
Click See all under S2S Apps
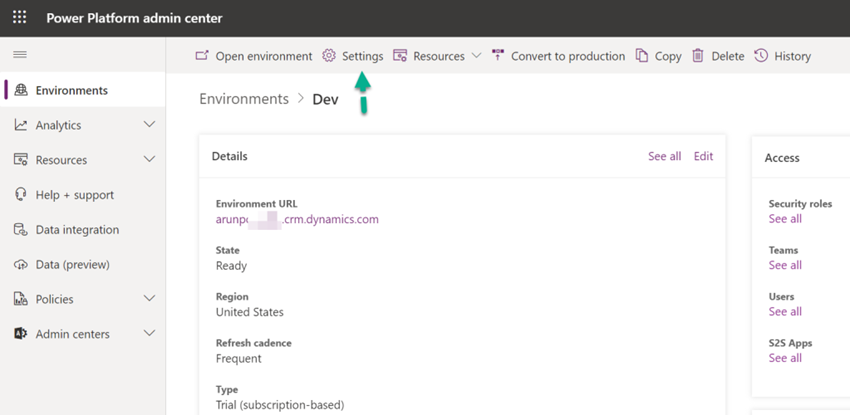click(x=785, y=358)
